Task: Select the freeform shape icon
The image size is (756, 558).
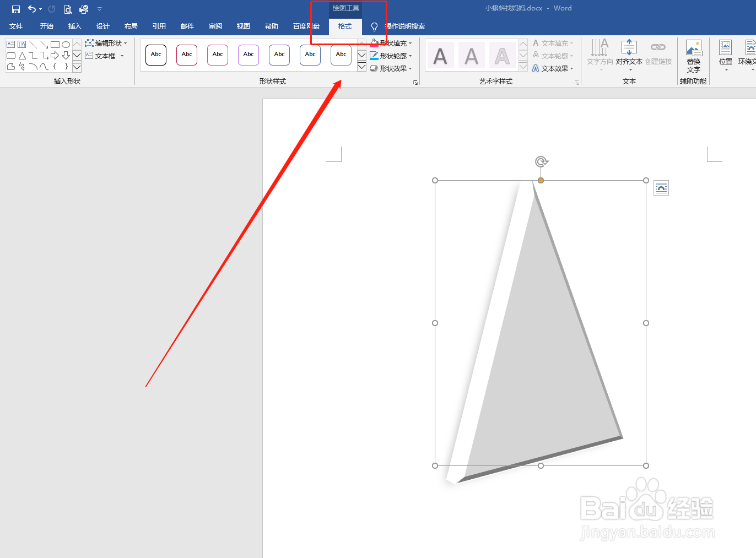Action: coord(11,67)
